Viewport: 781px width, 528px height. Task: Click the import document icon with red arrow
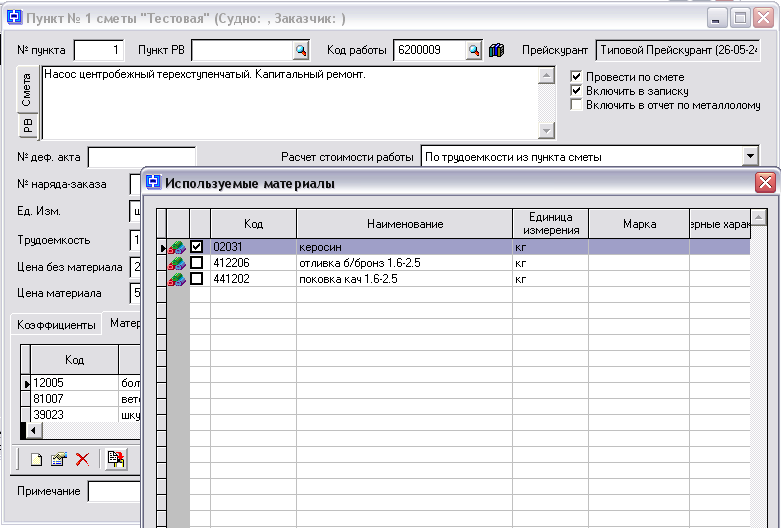[x=116, y=459]
